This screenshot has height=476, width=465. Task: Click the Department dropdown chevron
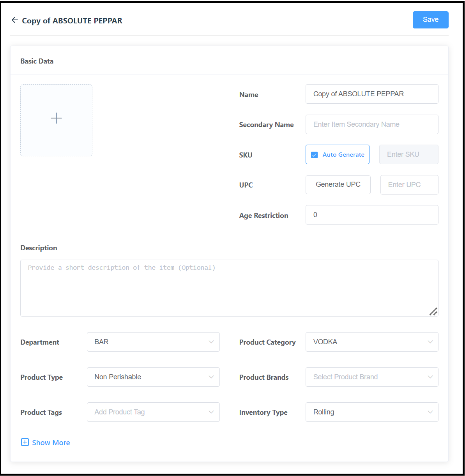coord(211,342)
